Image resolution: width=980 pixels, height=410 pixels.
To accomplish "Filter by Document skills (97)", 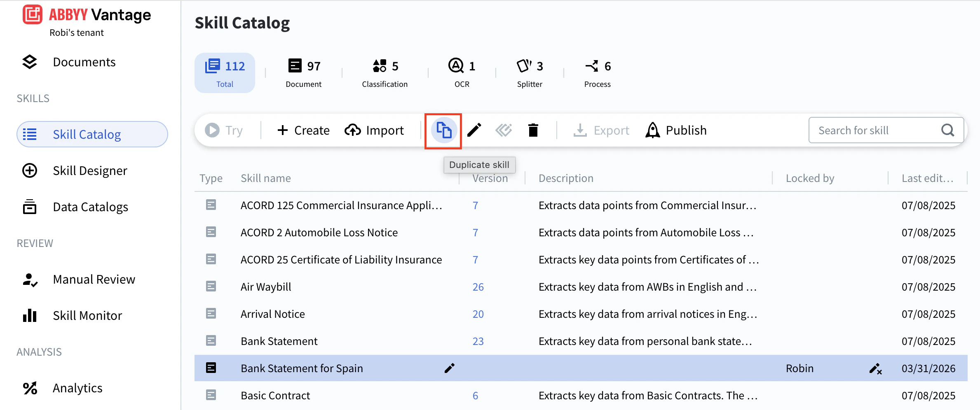I will tap(304, 73).
